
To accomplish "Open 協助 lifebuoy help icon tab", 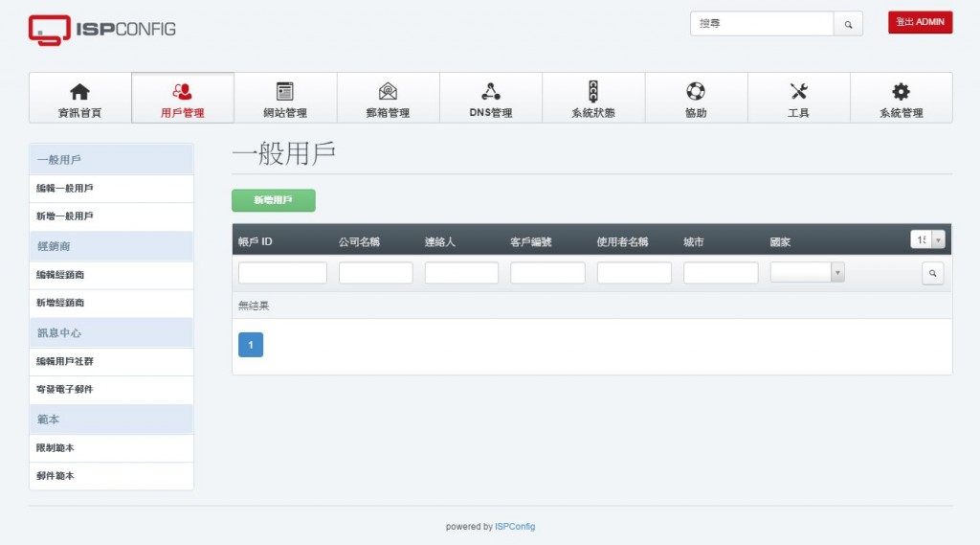I will click(696, 99).
